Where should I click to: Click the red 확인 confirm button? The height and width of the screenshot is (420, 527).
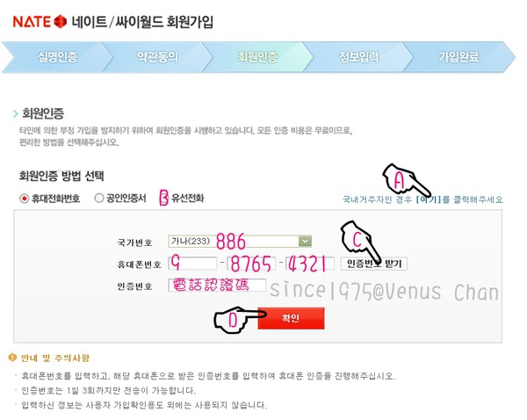tap(291, 318)
